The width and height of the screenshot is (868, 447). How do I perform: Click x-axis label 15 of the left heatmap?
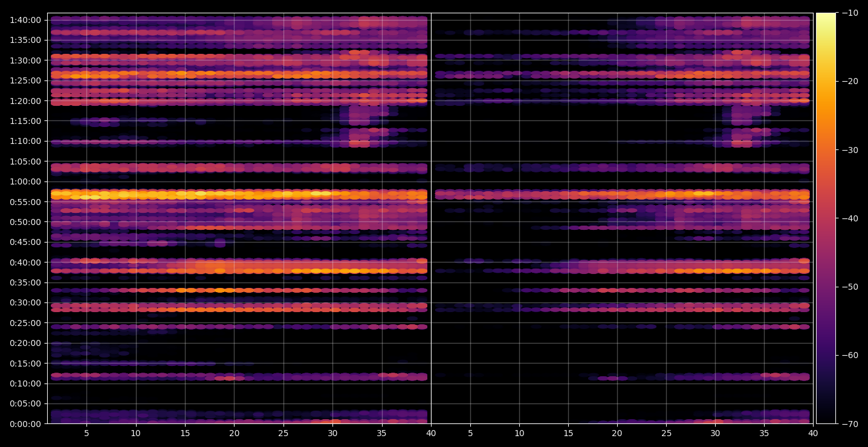[x=185, y=433]
